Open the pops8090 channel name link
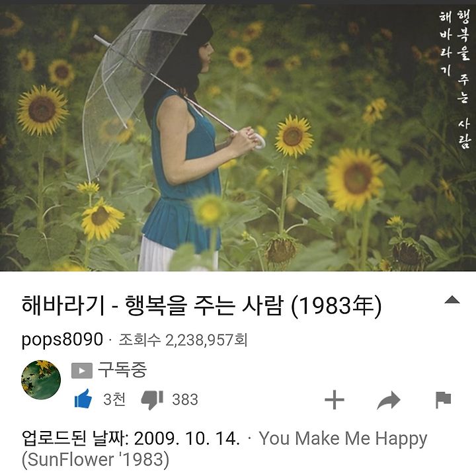476x476 pixels. tap(62, 339)
